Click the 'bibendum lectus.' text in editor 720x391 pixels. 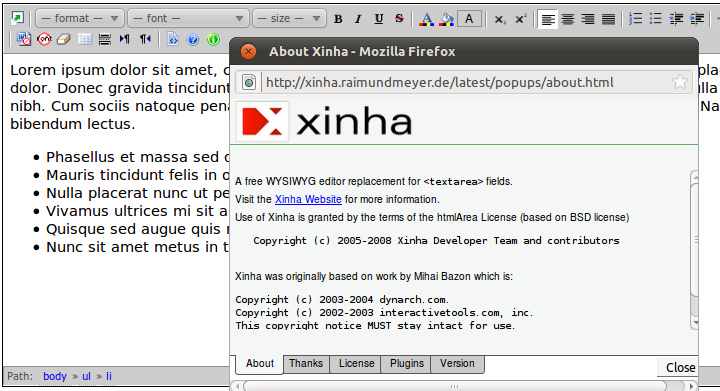point(73,124)
